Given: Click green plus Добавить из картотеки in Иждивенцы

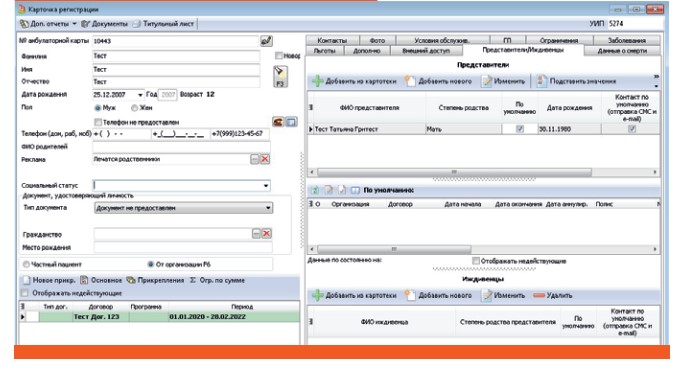Looking at the screenshot, I should pos(354,296).
